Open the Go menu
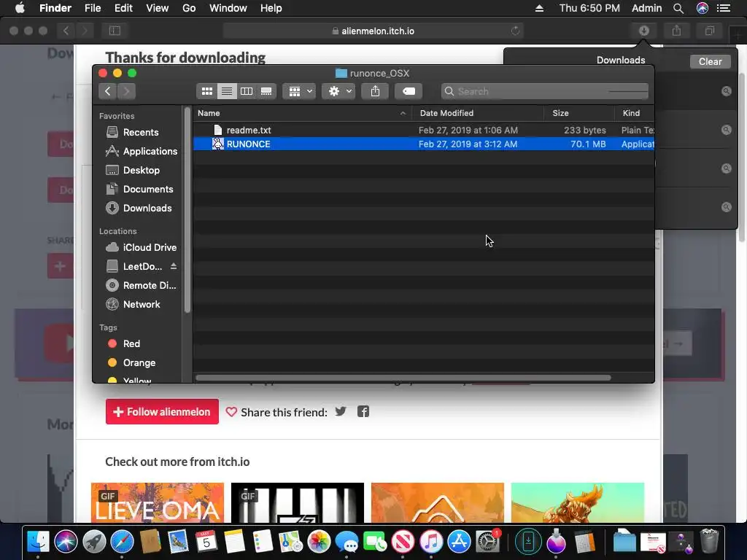747x560 pixels. [x=189, y=8]
